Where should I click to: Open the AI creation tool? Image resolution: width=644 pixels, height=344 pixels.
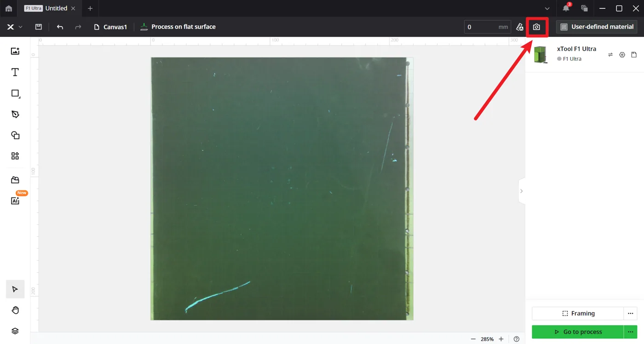pyautogui.click(x=15, y=201)
